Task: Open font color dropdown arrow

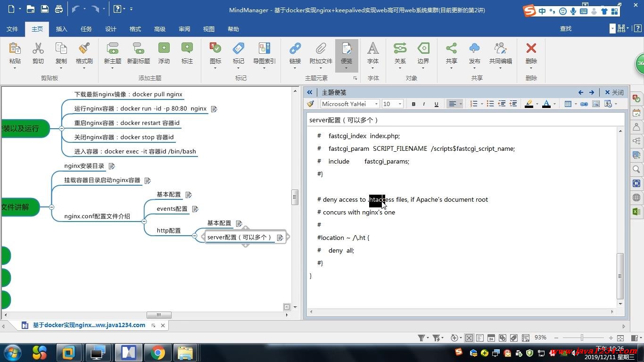Action: point(554,104)
